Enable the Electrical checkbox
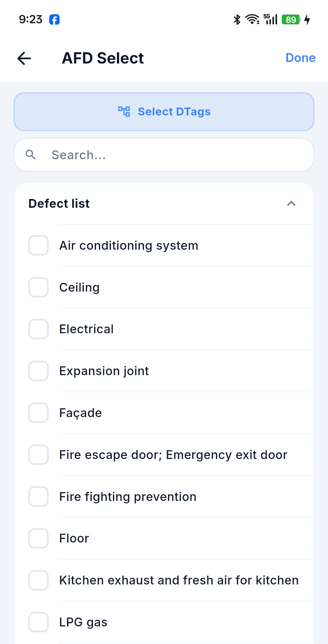Screen dimensions: 328x644 click(39, 329)
